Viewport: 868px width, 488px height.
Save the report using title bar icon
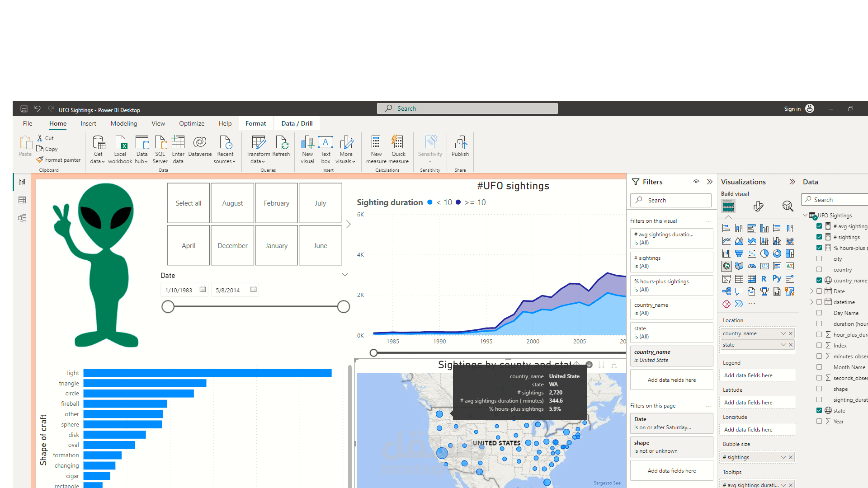24,109
